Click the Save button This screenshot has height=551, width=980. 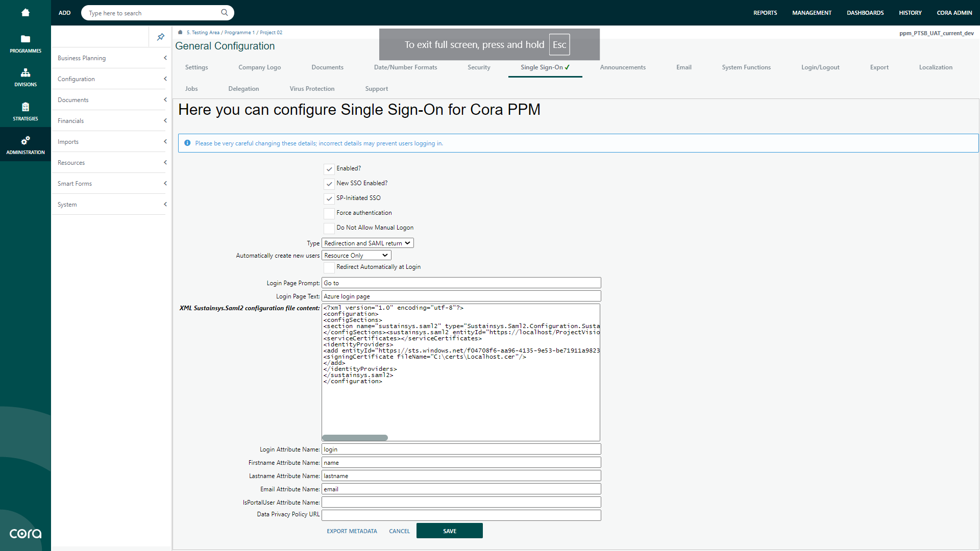449,531
